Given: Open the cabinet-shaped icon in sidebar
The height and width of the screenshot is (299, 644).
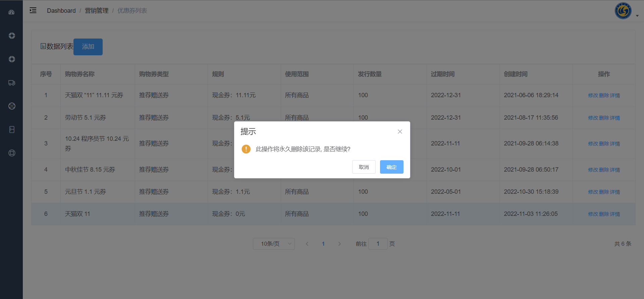Looking at the screenshot, I should (x=11, y=130).
